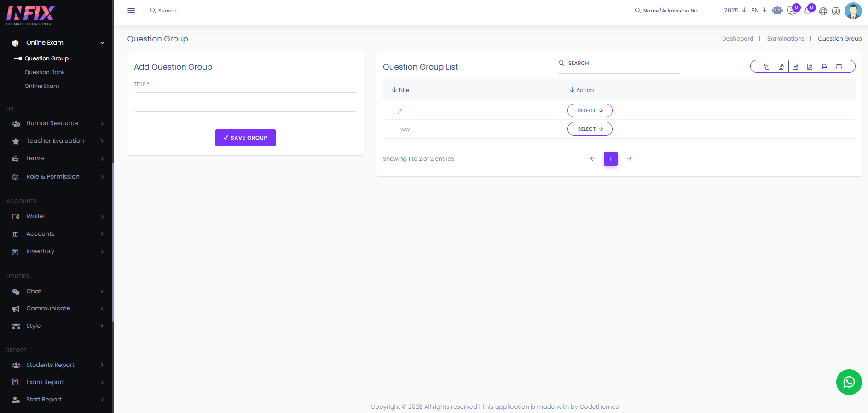Click the Wallet sidebar icon
The width and height of the screenshot is (868, 413).
point(16,216)
